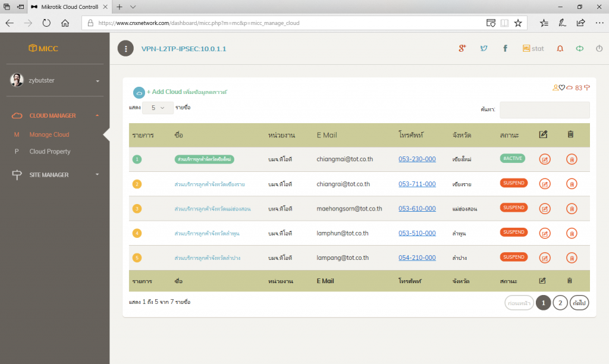Open the name link in row 2
The height and width of the screenshot is (364, 609).
210,184
